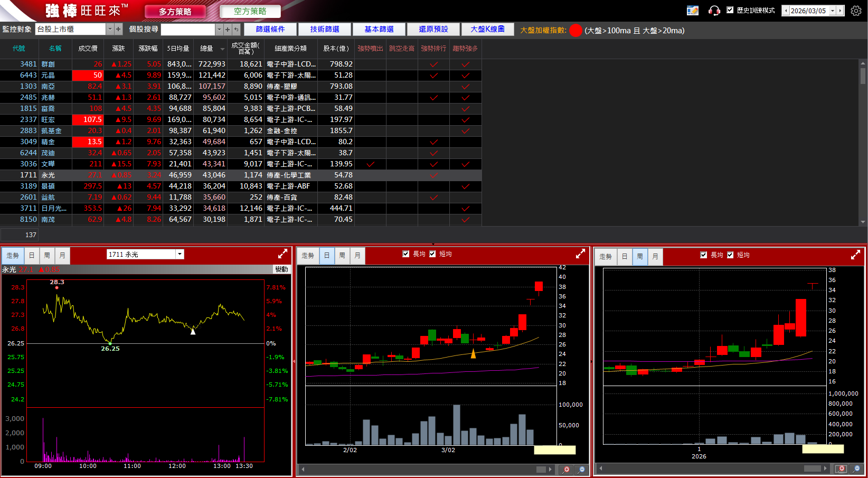Open the 台股上市櫃 monitoring target dropdown
This screenshot has height=478, width=868.
pyautogui.click(x=110, y=30)
